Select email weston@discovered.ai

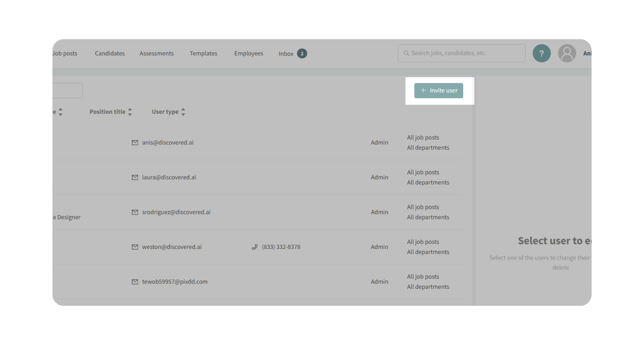click(172, 247)
